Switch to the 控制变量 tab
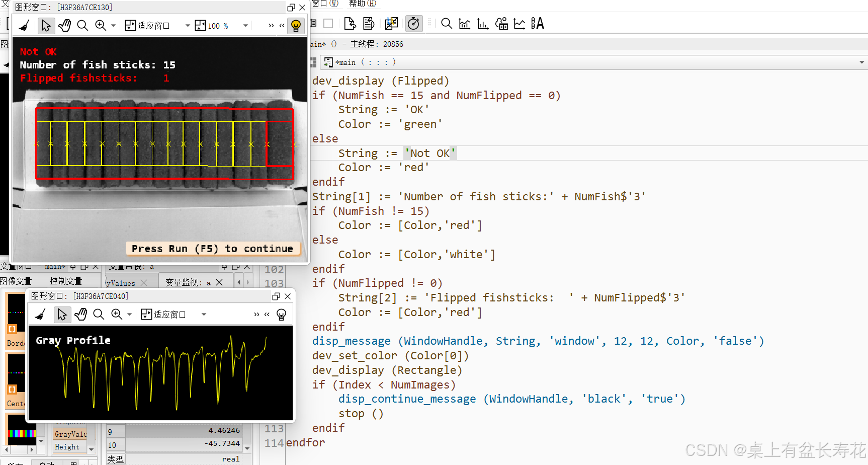Viewport: 868px width, 465px height. pyautogui.click(x=66, y=281)
